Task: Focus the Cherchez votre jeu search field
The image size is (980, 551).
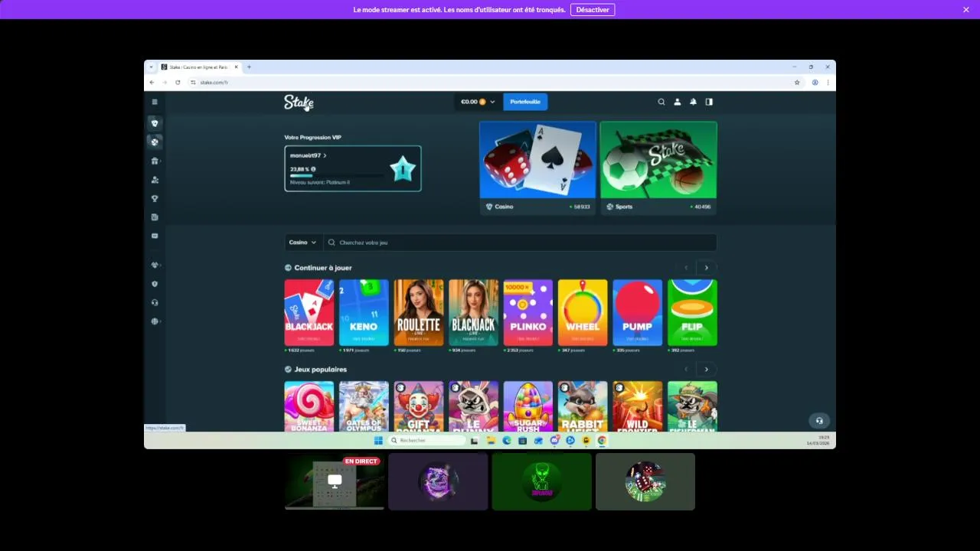Action: 520,243
